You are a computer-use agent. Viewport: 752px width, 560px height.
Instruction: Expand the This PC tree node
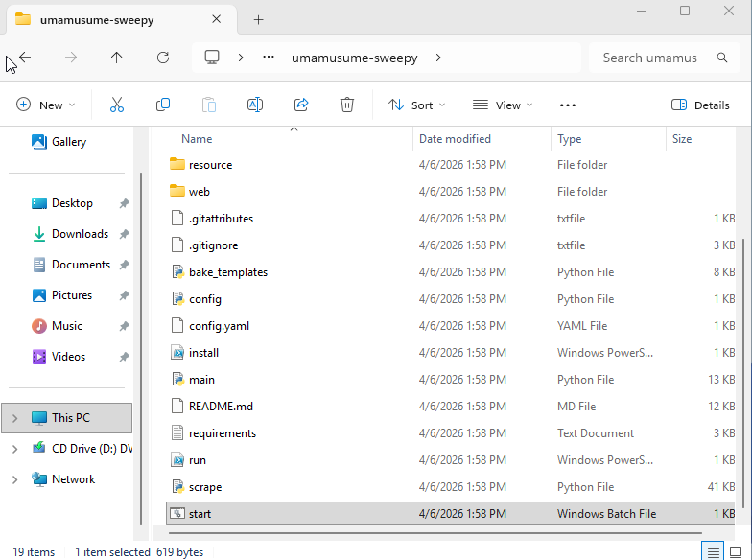click(15, 418)
